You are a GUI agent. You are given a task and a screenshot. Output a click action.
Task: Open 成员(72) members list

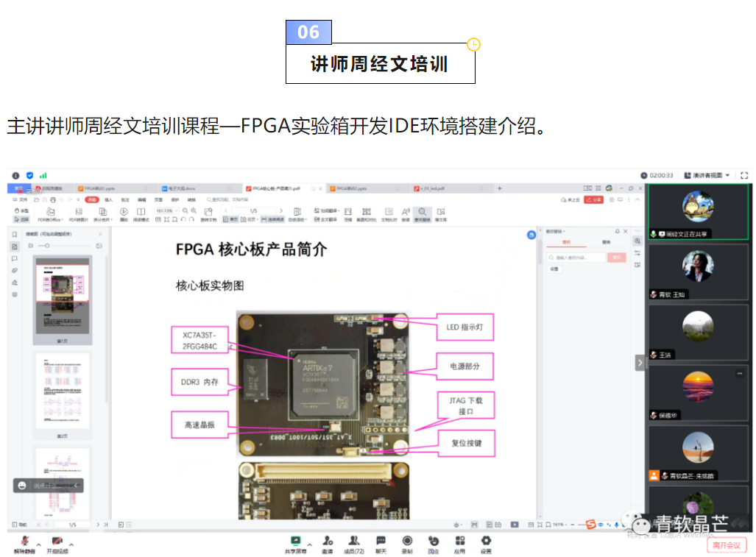354,544
